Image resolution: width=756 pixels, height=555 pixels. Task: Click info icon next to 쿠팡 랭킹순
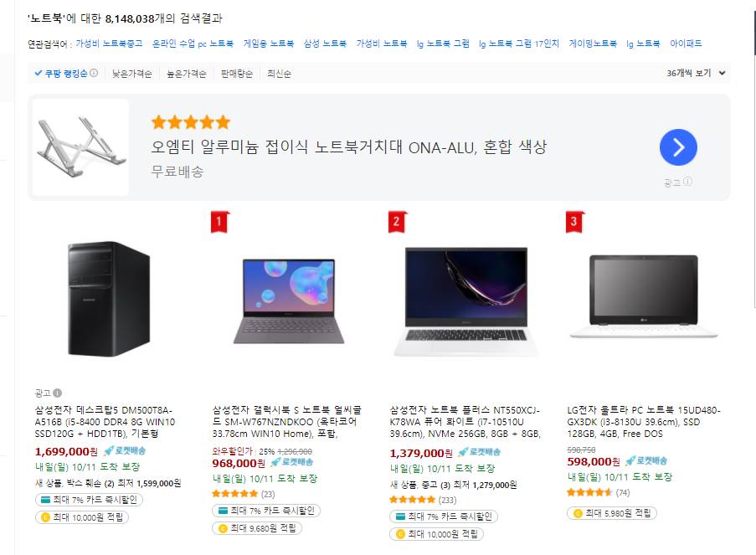[x=94, y=73]
